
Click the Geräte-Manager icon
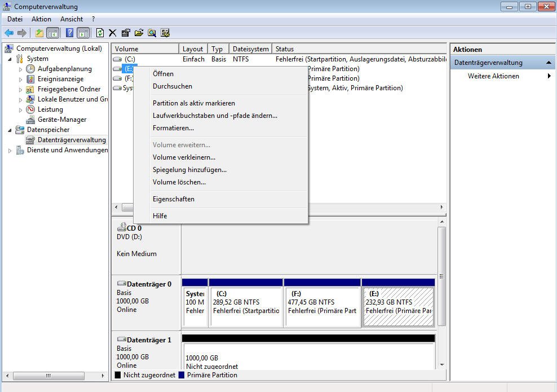coord(30,120)
